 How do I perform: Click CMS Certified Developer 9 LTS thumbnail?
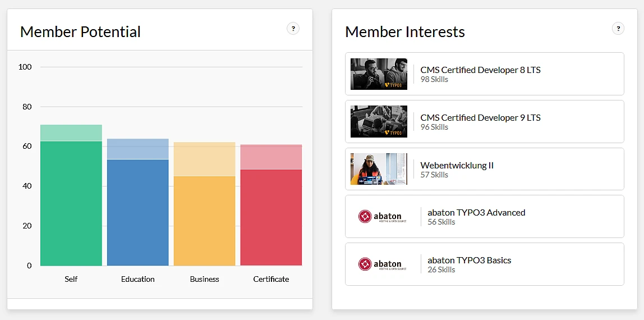coord(379,122)
